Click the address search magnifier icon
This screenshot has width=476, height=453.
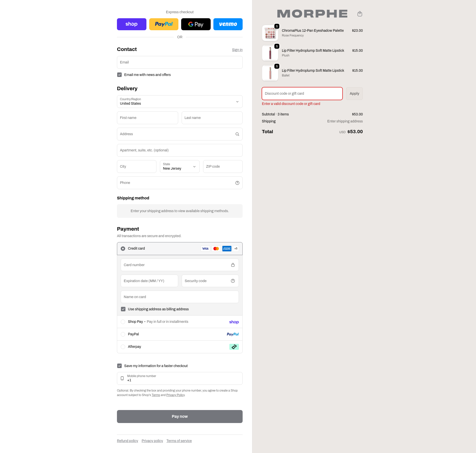237,134
